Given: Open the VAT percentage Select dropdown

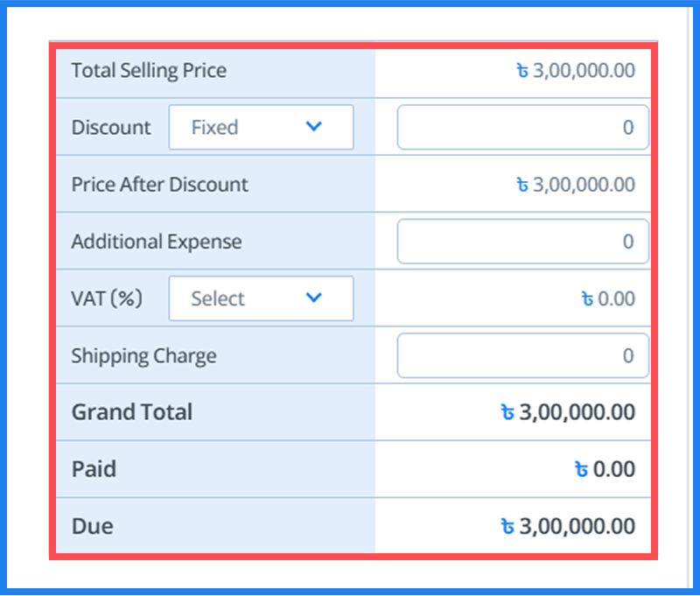Looking at the screenshot, I should click(261, 298).
